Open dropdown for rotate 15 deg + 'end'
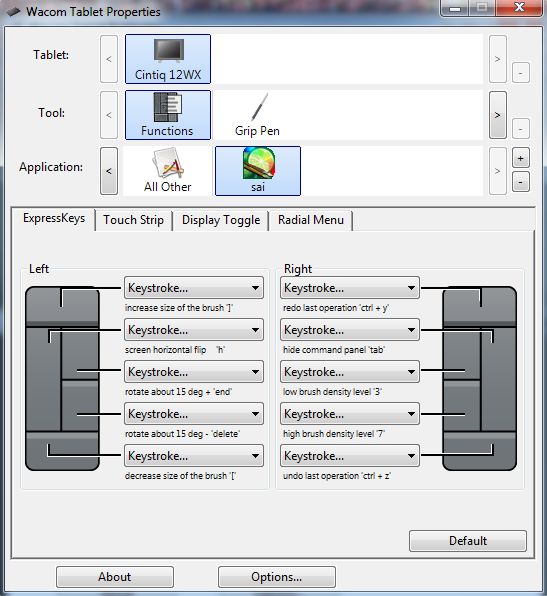 point(194,371)
